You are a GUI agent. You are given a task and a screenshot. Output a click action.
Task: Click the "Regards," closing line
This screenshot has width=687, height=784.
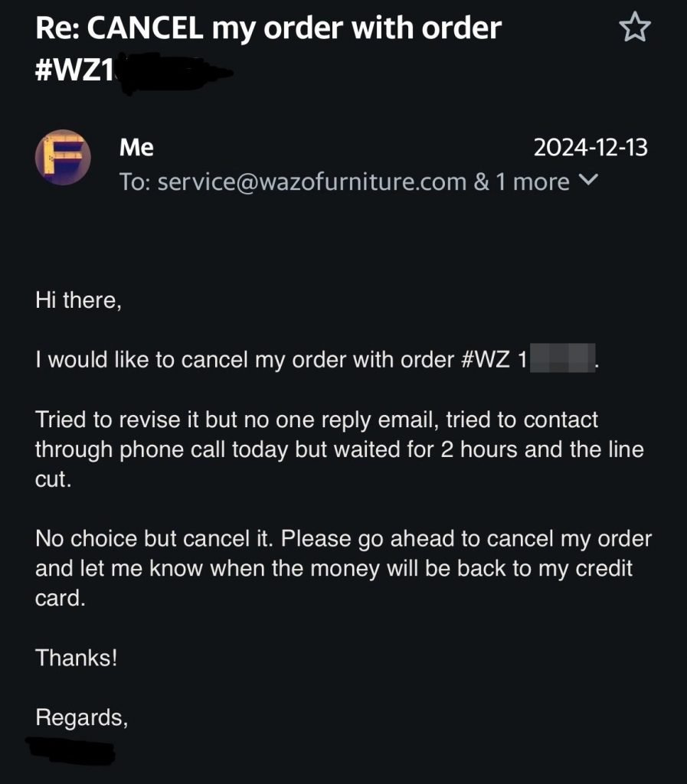[x=81, y=717]
